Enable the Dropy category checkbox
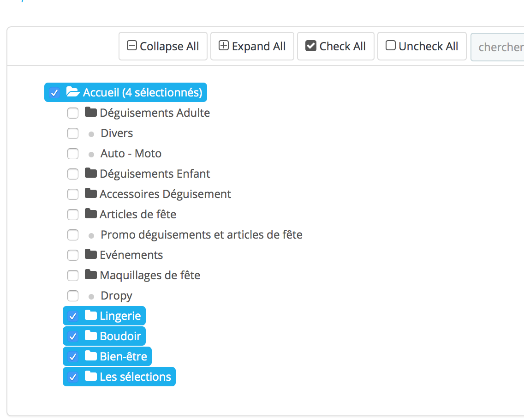Image resolution: width=524 pixels, height=420 pixels. coord(73,296)
